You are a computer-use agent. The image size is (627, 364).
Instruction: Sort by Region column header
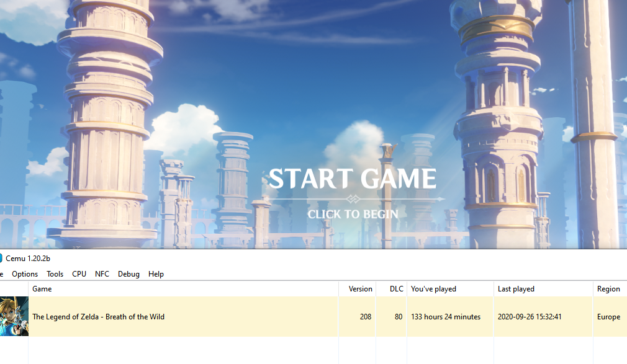click(610, 289)
